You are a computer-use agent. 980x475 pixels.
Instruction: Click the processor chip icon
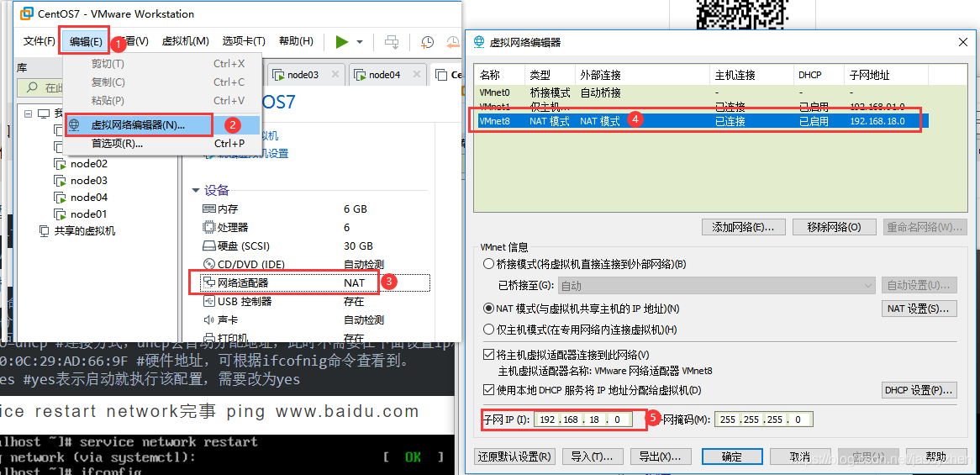(208, 227)
